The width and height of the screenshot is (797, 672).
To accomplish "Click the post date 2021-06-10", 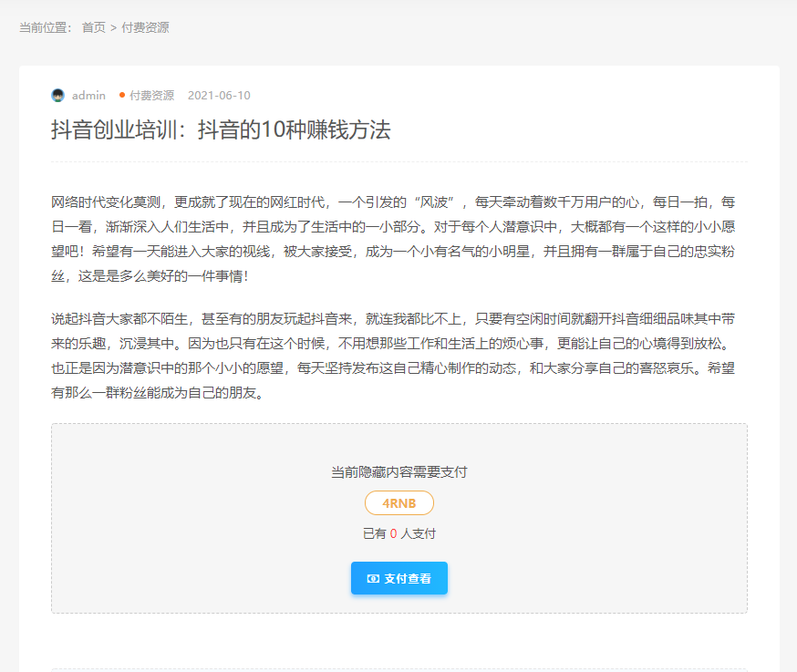I will [219, 96].
